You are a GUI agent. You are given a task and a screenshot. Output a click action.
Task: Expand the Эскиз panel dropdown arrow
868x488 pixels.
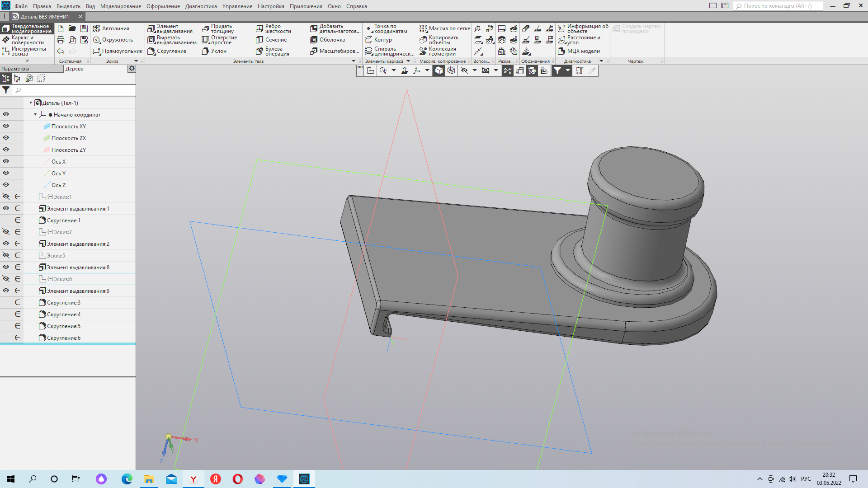(x=136, y=61)
